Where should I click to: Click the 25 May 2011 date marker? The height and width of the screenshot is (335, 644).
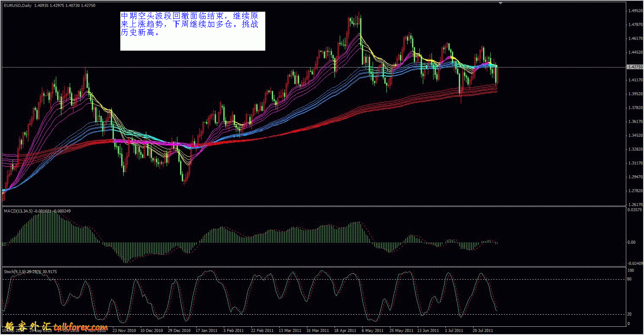[x=401, y=330]
